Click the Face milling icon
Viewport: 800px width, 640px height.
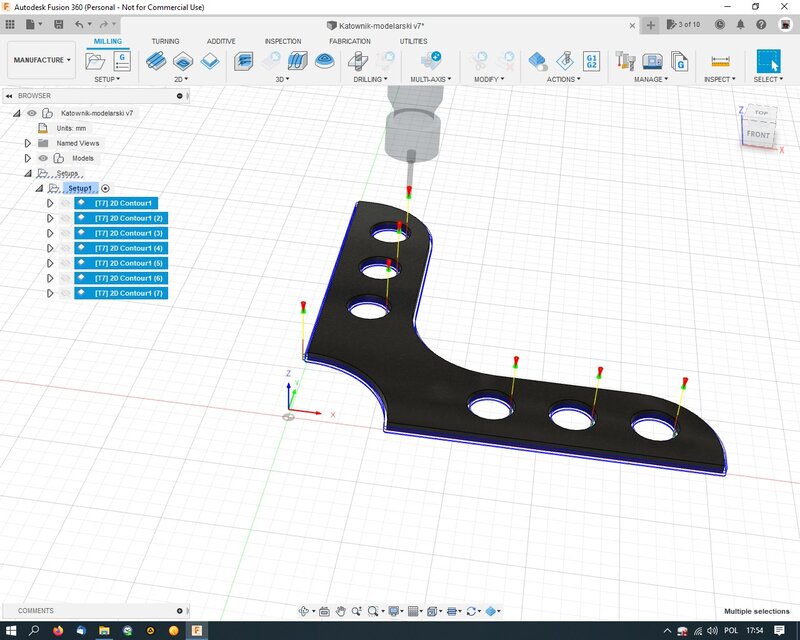pos(210,61)
